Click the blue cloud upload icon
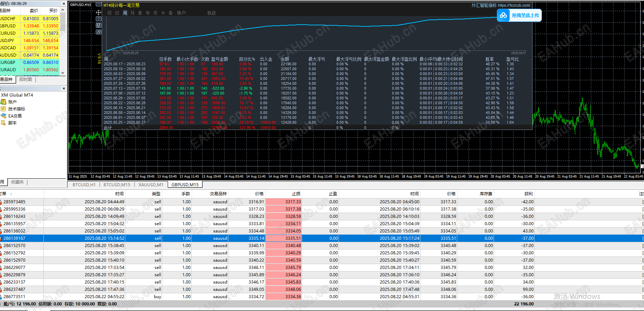The height and width of the screenshot is (311, 644). coord(503,15)
